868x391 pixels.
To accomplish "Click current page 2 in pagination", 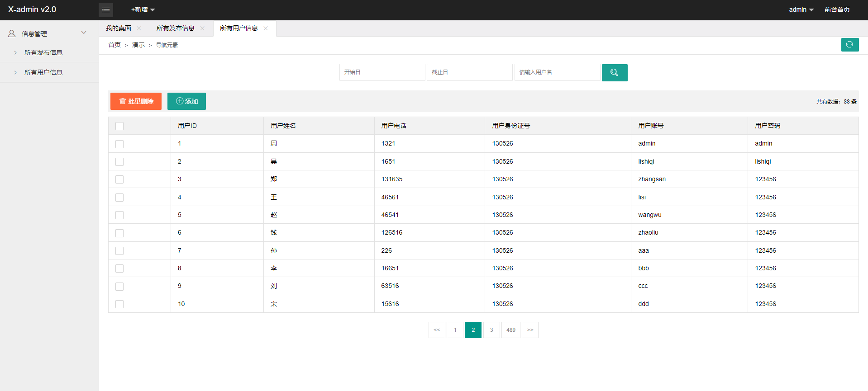I will [473, 330].
